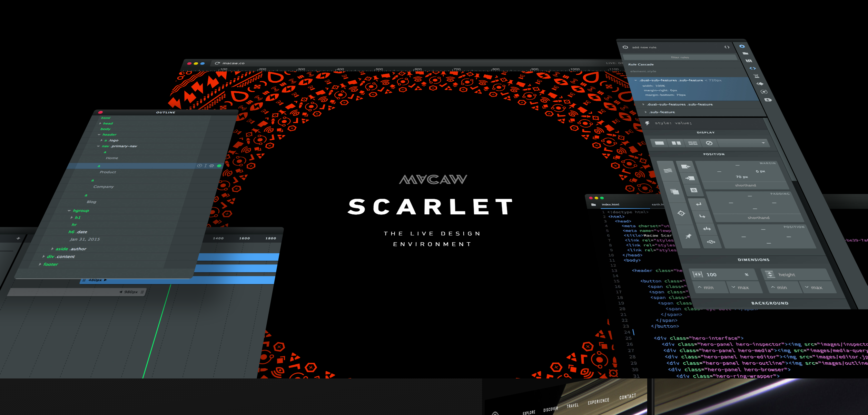Toggle the curly braces button near add new rule
This screenshot has height=415, width=868.
pyautogui.click(x=727, y=47)
